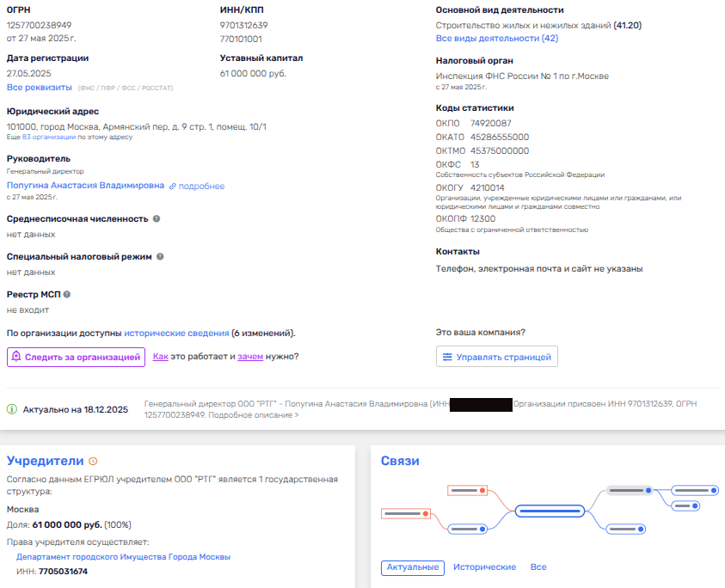This screenshot has width=725, height=588.
Task: Click Следить за организацией button
Action: coord(76,357)
